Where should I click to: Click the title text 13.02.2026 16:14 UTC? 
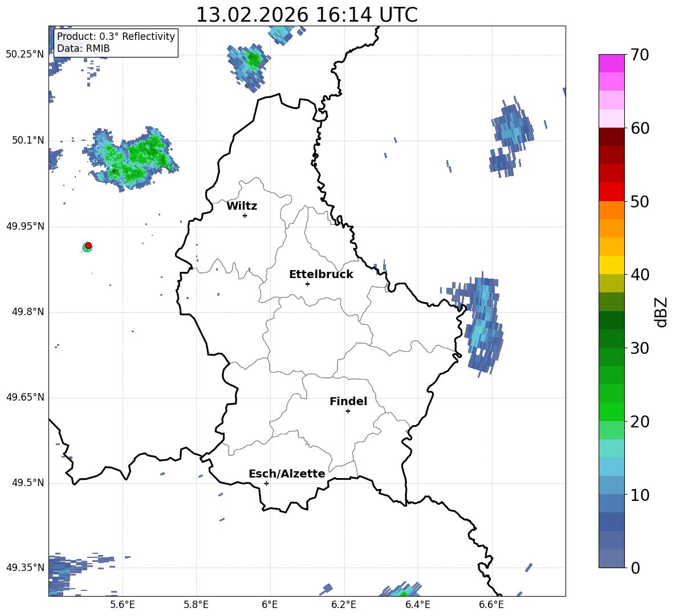coord(307,15)
